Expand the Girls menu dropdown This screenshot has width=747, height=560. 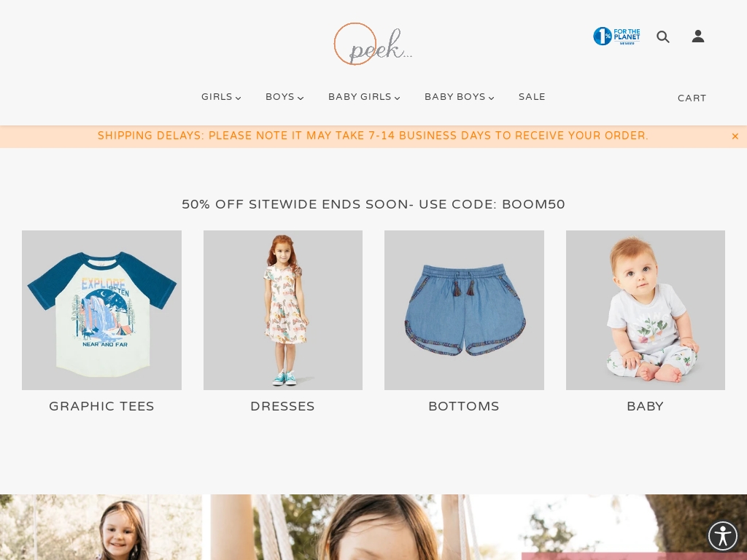(x=221, y=97)
